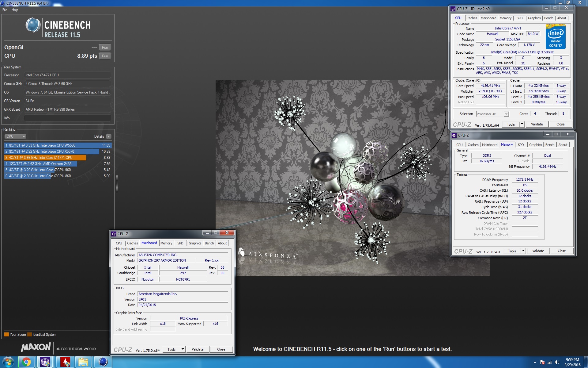Click Validate in Mainboard CPU-Z window
Viewport: 588px width, 368px height.
[x=198, y=349]
